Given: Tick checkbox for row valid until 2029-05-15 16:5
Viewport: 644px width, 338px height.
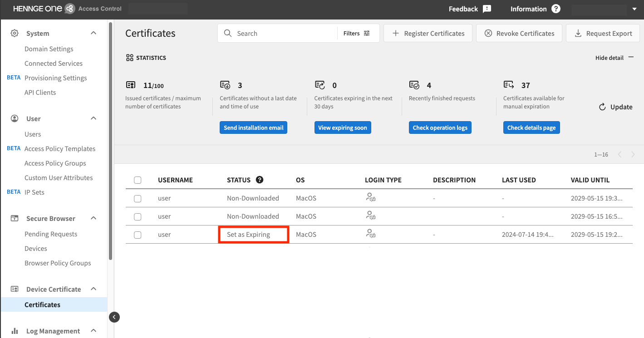Looking at the screenshot, I should pos(138,216).
